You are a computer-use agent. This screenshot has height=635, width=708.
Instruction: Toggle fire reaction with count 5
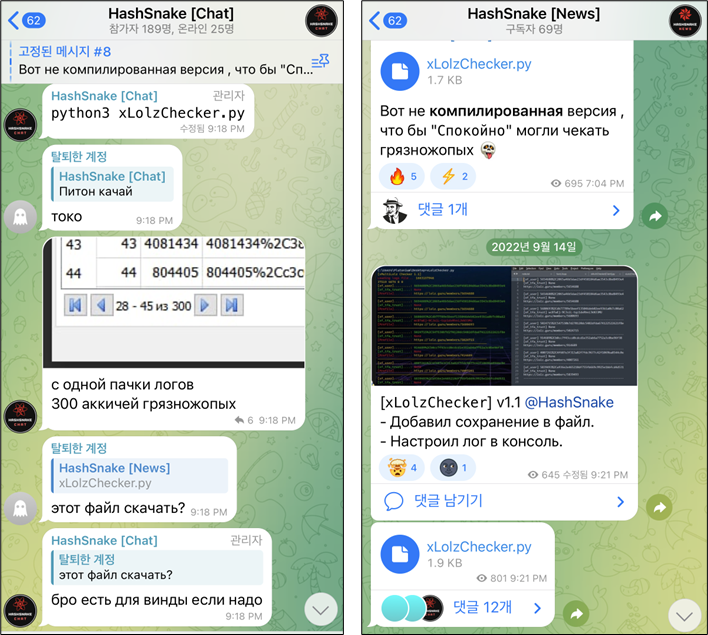[x=402, y=177]
